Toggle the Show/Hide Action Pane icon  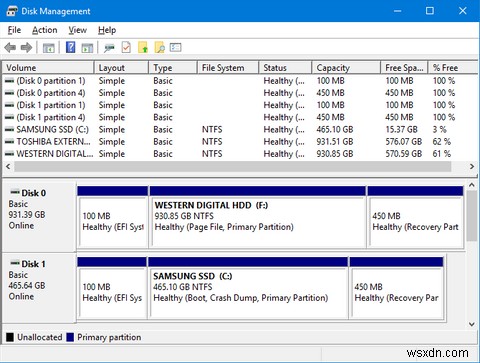pos(87,48)
